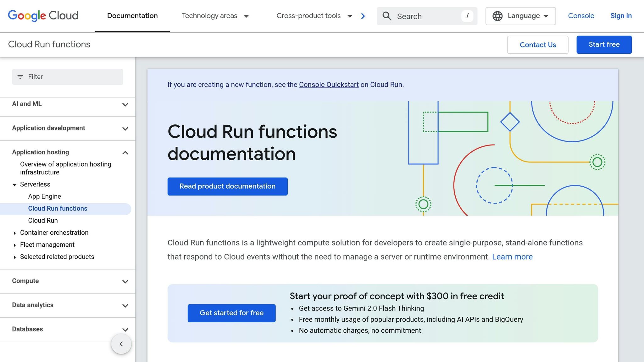Open Cloud Run sidebar item
Screen dimensions: 644x362
click(43, 221)
